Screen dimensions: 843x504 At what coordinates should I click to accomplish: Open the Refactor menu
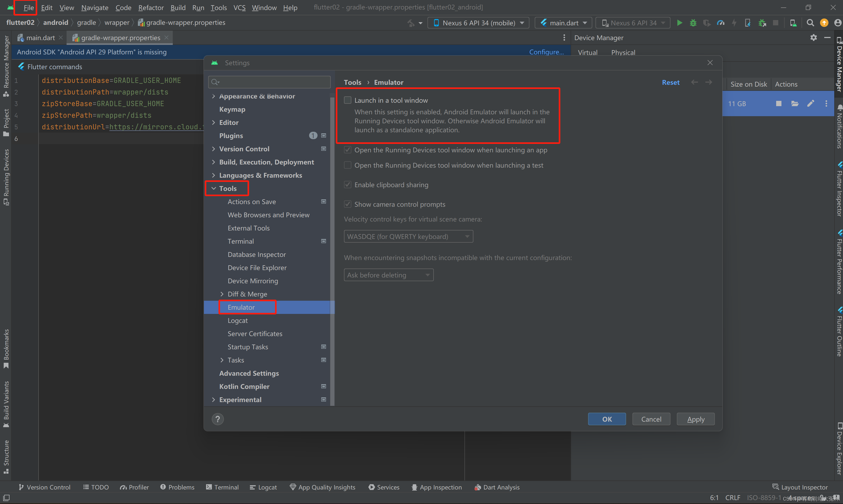[x=151, y=7]
